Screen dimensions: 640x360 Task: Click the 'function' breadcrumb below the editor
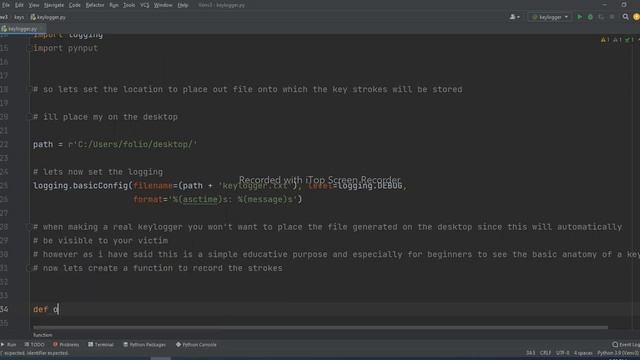click(42, 335)
